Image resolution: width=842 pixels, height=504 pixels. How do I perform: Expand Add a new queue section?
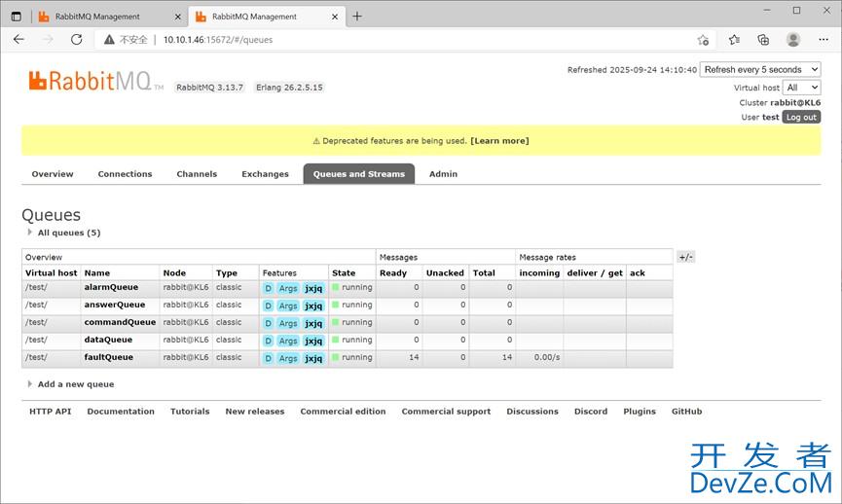coord(75,384)
